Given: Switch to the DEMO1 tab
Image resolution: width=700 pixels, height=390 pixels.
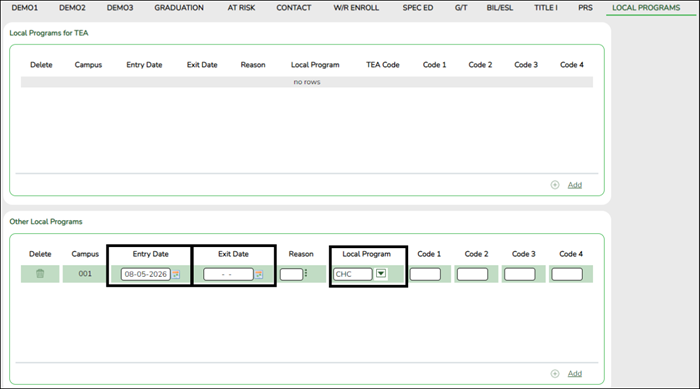Looking at the screenshot, I should point(25,8).
